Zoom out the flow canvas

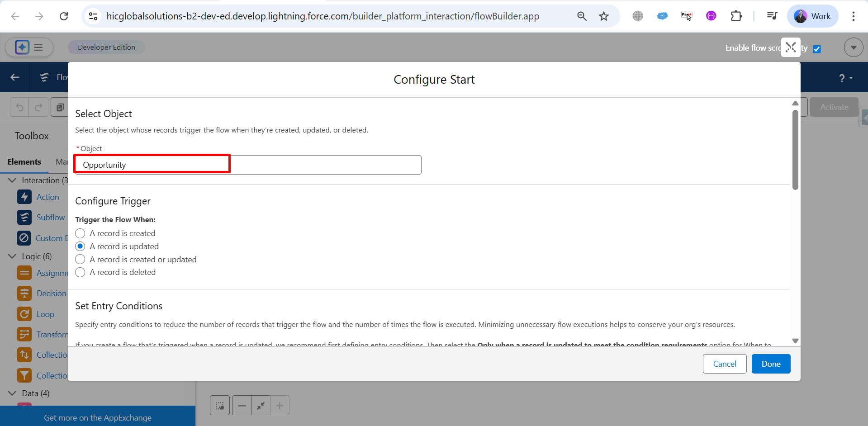[242, 406]
